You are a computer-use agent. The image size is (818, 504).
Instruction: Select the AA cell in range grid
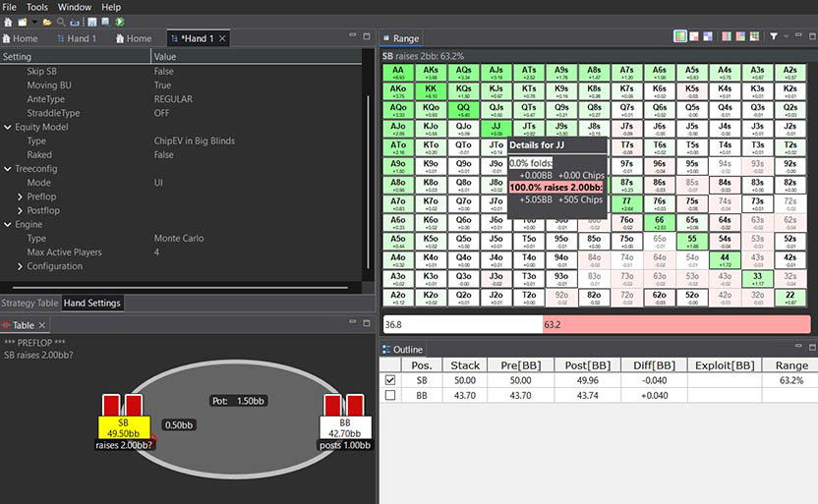[x=398, y=73]
